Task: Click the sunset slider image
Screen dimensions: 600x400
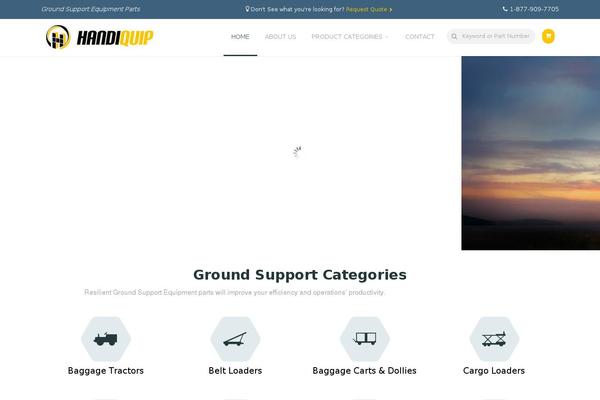Action: (531, 153)
